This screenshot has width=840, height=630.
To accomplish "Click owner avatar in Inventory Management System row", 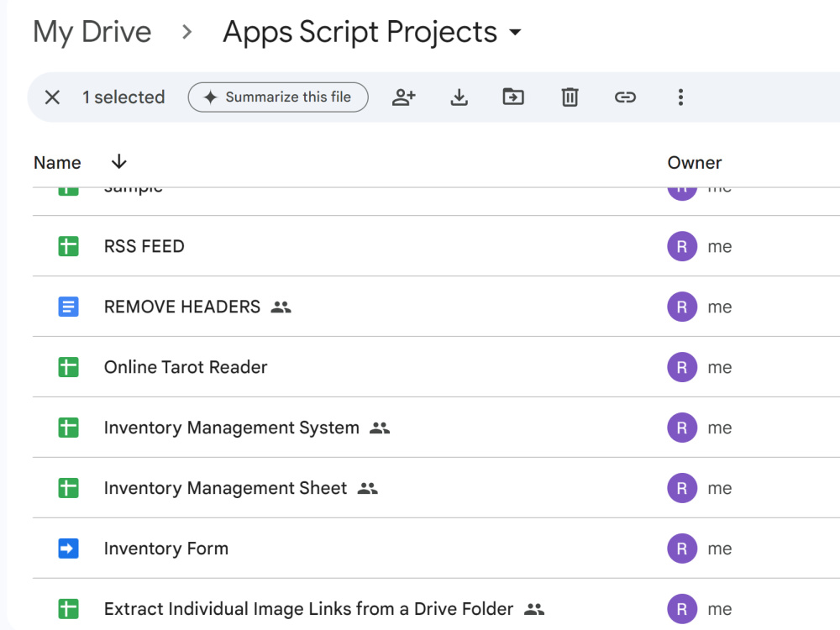I will pyautogui.click(x=682, y=428).
